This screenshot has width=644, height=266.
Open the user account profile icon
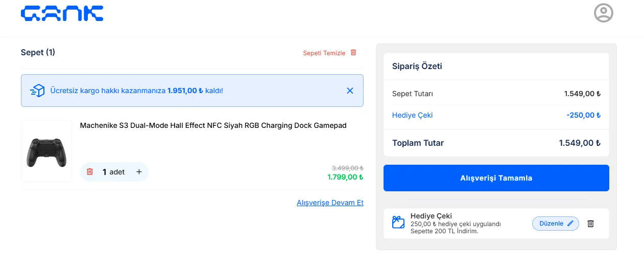tap(603, 13)
